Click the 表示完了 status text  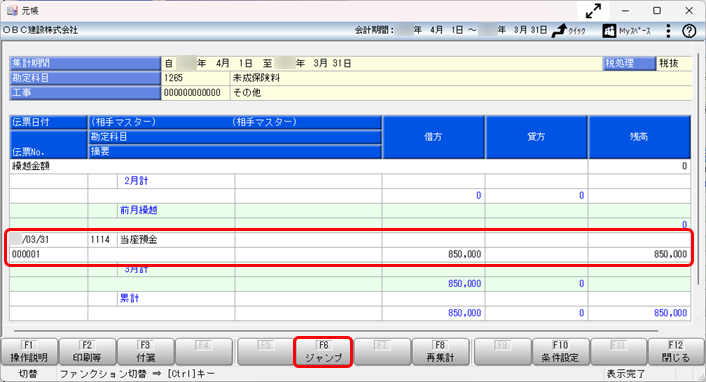click(625, 374)
